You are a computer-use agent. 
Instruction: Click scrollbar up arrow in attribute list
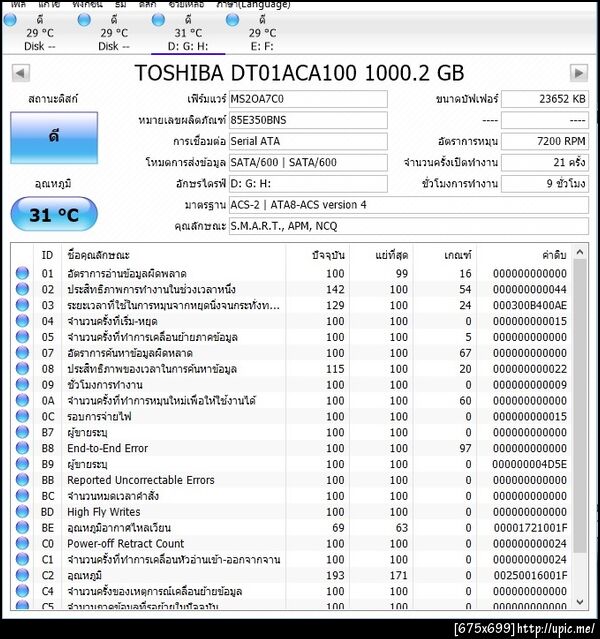coord(580,253)
